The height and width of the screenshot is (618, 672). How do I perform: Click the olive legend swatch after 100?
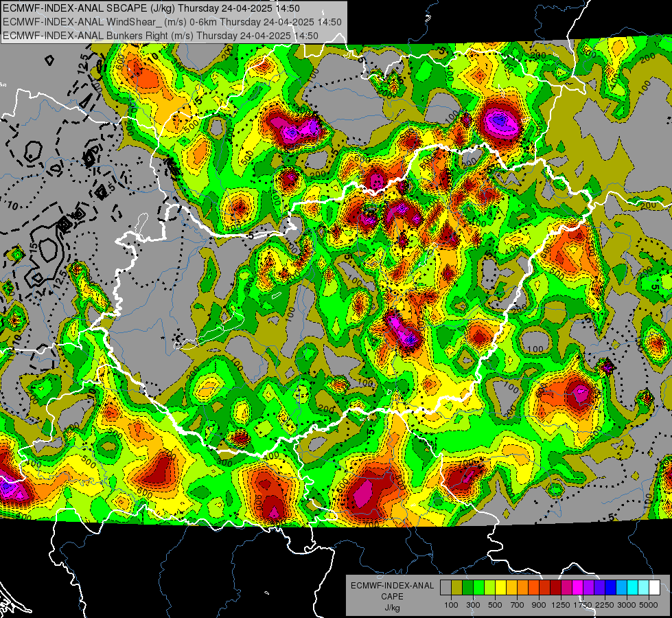tap(456, 587)
